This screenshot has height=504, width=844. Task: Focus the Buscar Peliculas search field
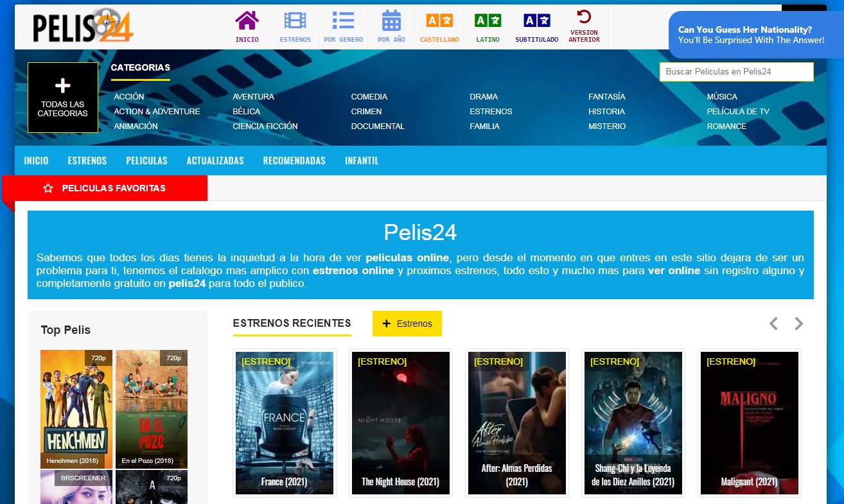coord(736,72)
